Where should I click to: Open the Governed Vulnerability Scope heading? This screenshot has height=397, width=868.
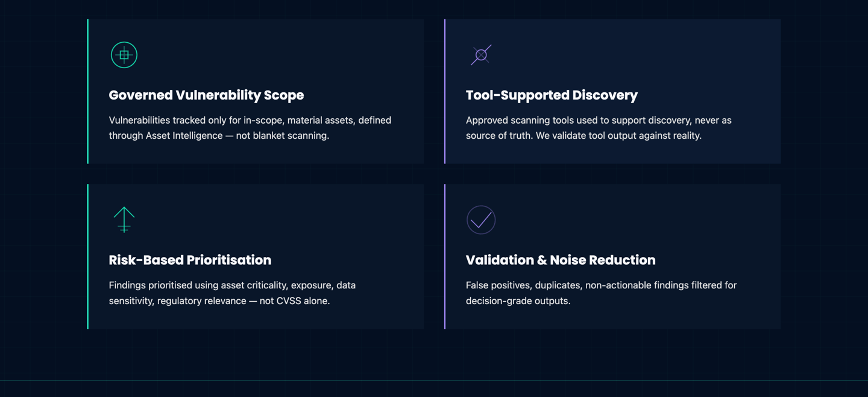click(206, 95)
